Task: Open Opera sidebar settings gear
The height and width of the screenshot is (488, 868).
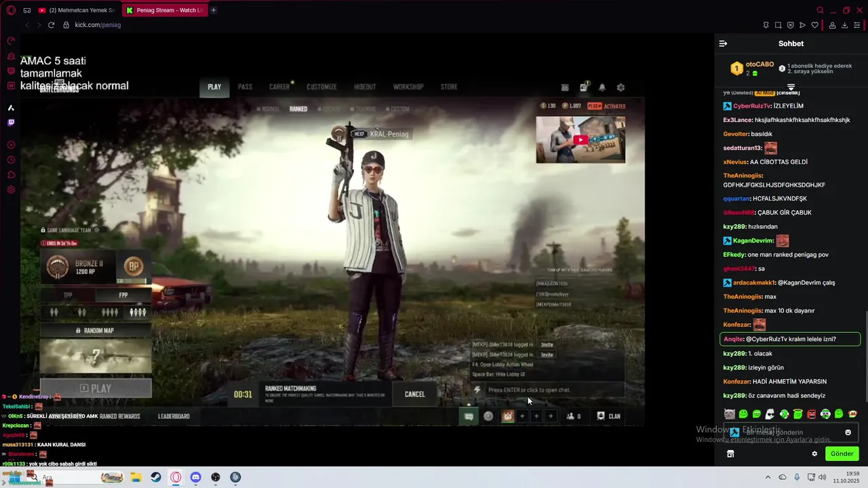Action: [11, 190]
